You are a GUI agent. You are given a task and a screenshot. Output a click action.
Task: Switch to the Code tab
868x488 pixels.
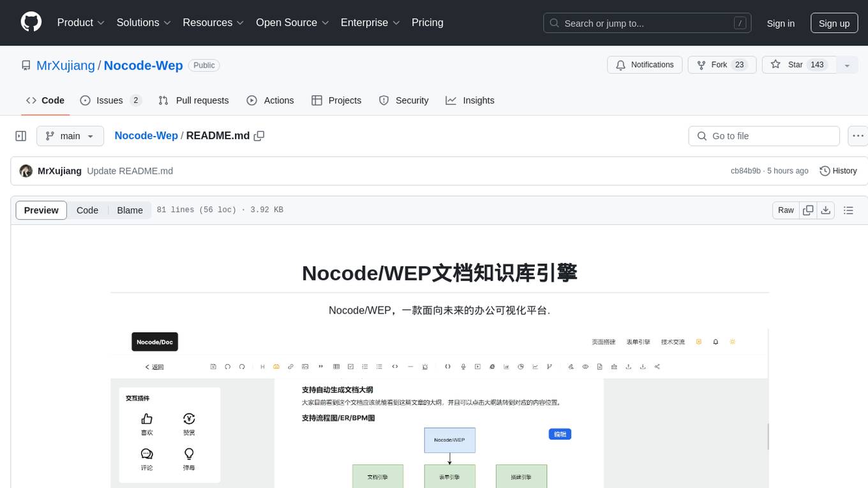click(45, 100)
